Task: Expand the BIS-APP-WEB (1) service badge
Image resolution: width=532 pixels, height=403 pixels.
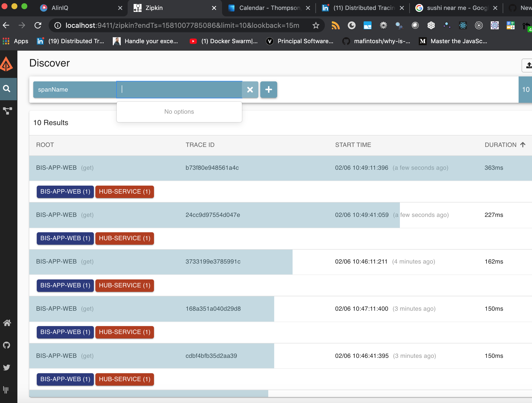Action: pos(65,192)
